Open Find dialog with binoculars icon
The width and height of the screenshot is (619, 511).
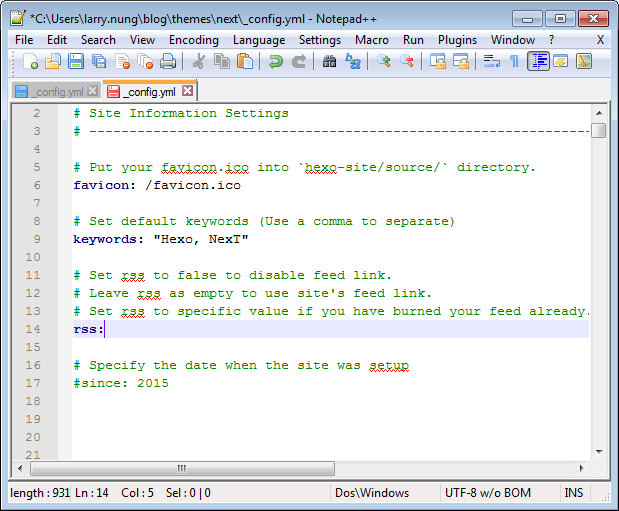click(x=329, y=62)
